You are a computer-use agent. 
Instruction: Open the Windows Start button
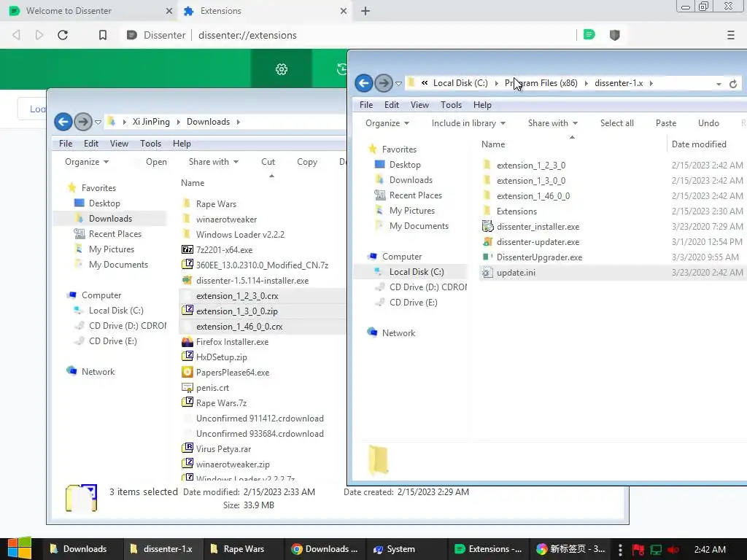20,548
